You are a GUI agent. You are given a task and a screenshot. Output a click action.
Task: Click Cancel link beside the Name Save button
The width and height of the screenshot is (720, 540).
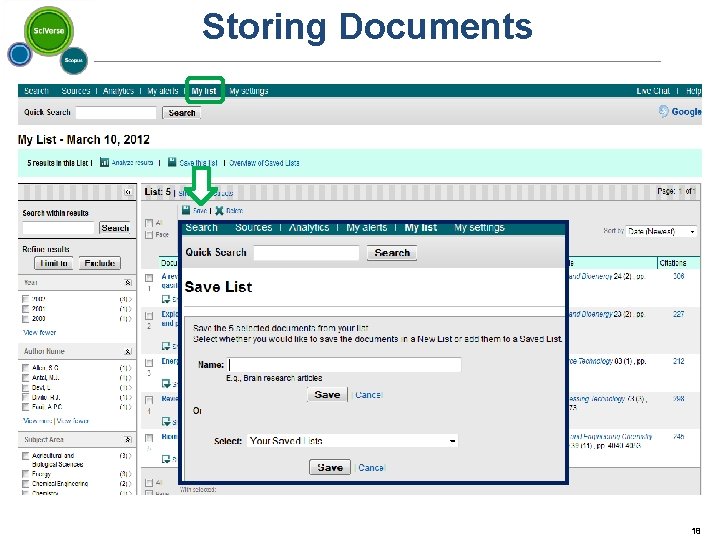point(368,395)
